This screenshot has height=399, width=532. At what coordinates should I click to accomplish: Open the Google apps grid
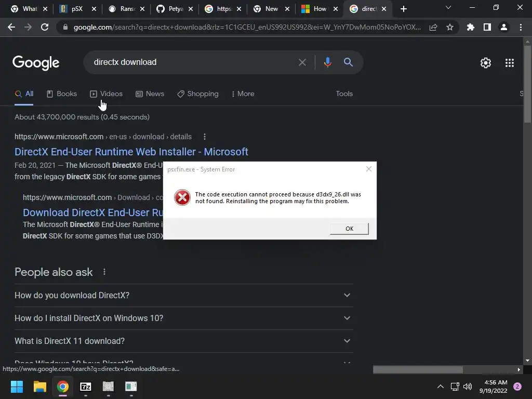[x=510, y=63]
